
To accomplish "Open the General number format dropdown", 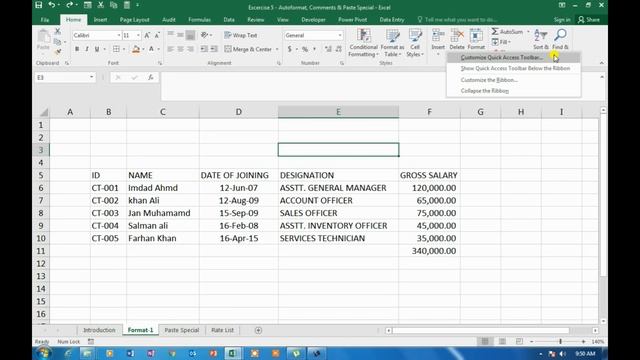I will click(x=340, y=36).
